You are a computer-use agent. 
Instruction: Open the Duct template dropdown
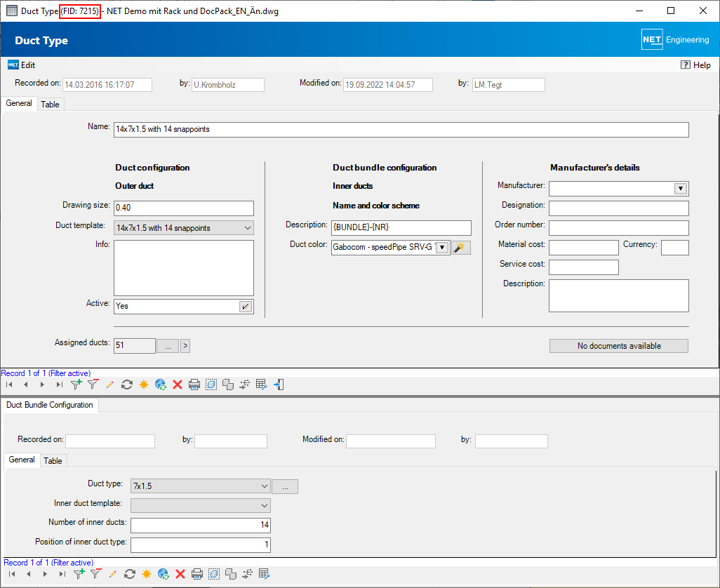(x=248, y=228)
